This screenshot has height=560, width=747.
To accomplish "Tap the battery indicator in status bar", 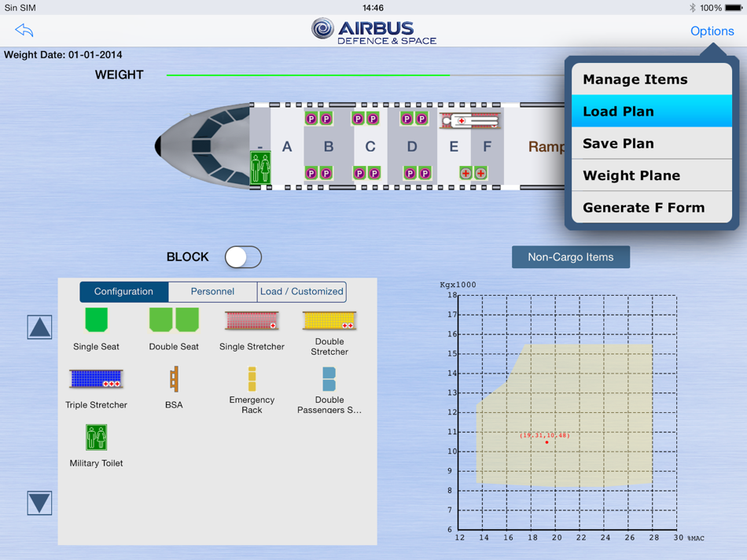I will click(x=734, y=8).
